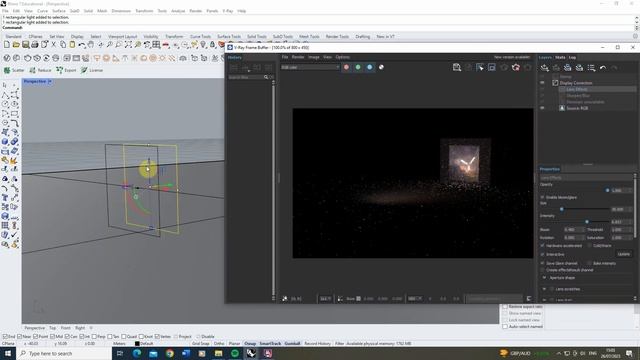
Task: Open the V-Ray menu in Rhino menu bar
Action: tap(228, 11)
